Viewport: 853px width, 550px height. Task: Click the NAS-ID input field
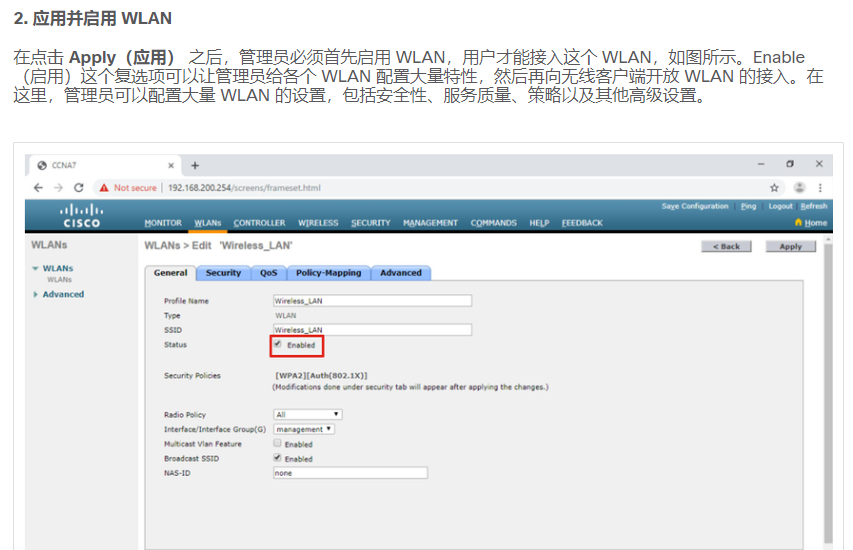pos(350,473)
